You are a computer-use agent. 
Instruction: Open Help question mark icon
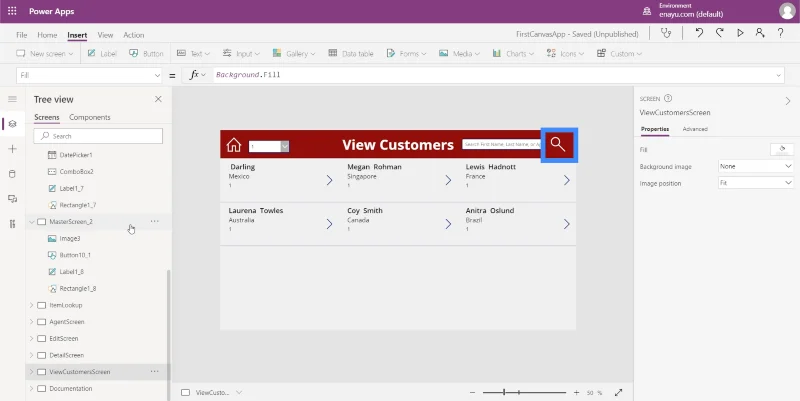(780, 33)
